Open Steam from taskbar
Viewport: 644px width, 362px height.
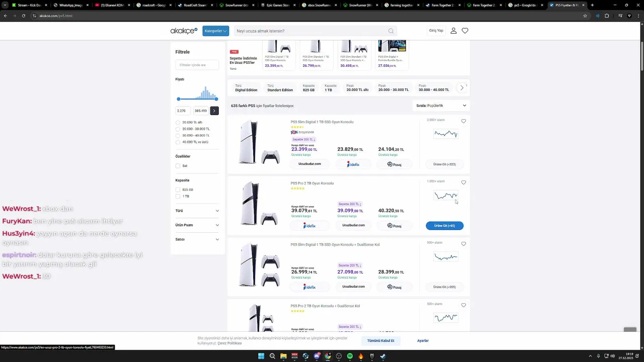tap(383, 356)
